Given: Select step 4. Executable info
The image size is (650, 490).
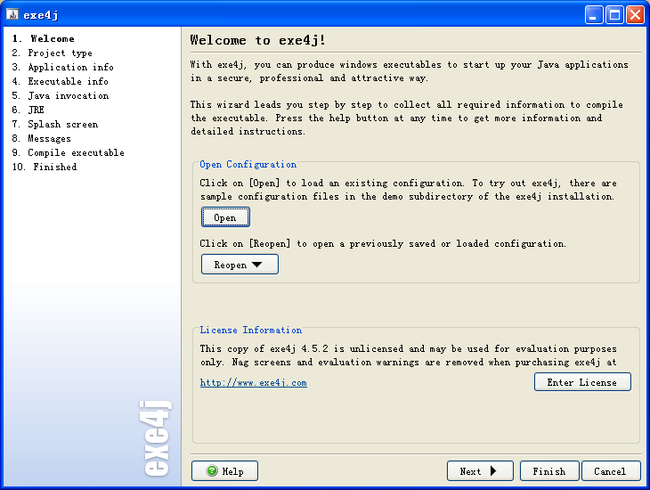Looking at the screenshot, I should coord(60,81).
